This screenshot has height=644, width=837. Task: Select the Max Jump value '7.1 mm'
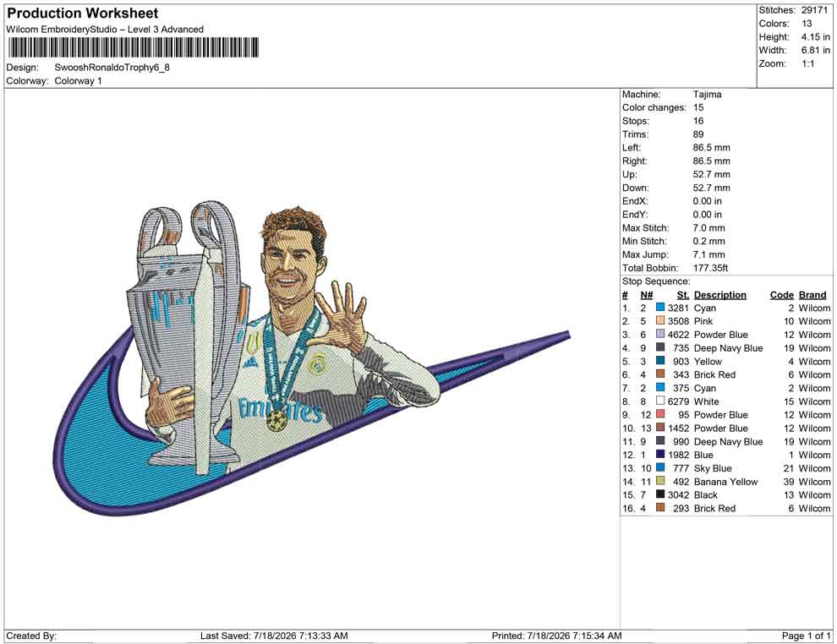click(x=708, y=254)
